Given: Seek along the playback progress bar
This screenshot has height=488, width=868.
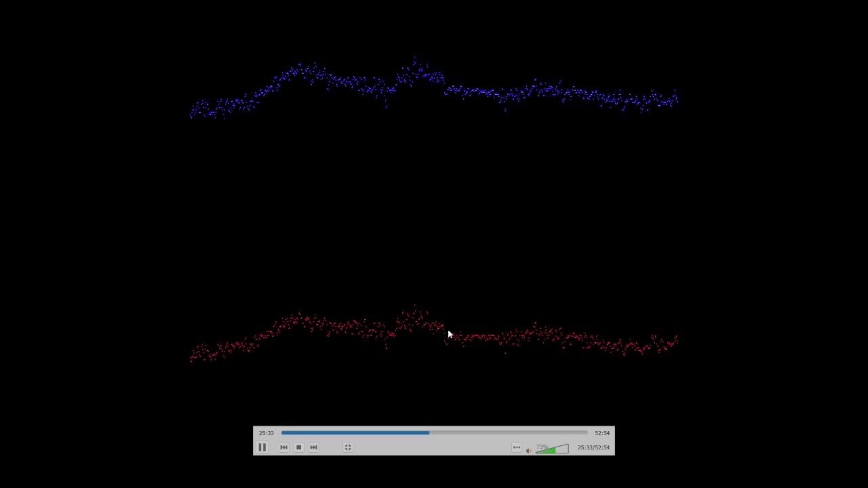Looking at the screenshot, I should point(435,432).
